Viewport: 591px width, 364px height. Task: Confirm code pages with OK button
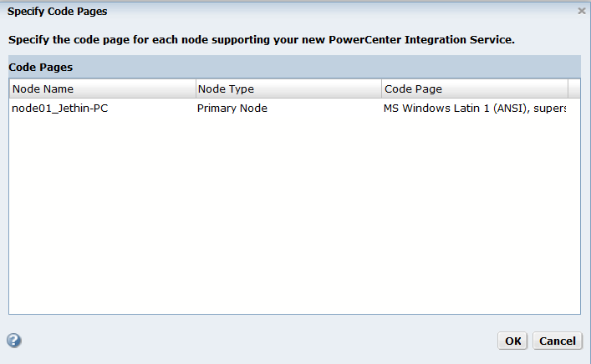point(512,341)
